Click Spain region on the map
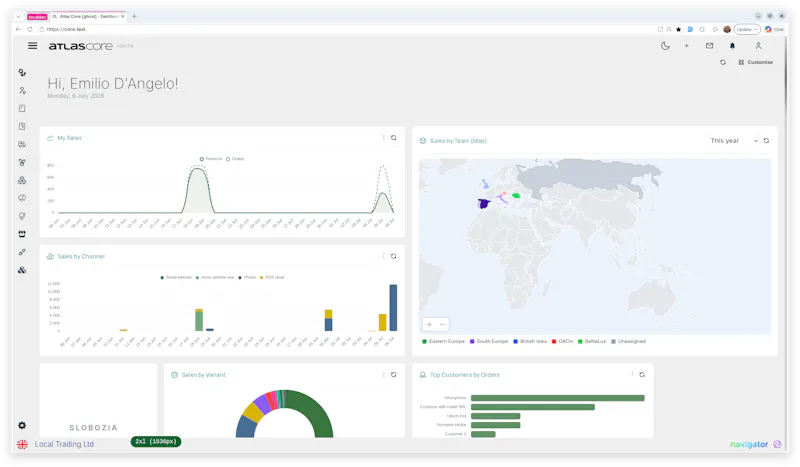Screen dimensions: 800x467 (484, 204)
